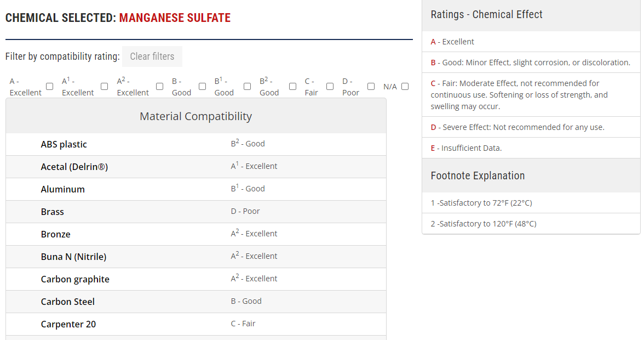
Task: Click the Footnote Explanation panel heading
Action: [x=478, y=175]
